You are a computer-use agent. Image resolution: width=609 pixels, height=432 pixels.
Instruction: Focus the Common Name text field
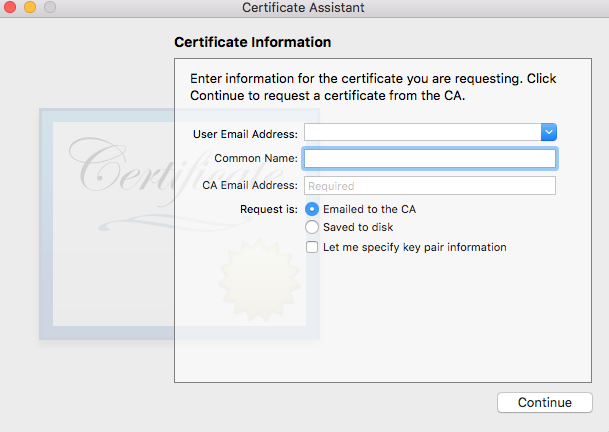pyautogui.click(x=429, y=158)
